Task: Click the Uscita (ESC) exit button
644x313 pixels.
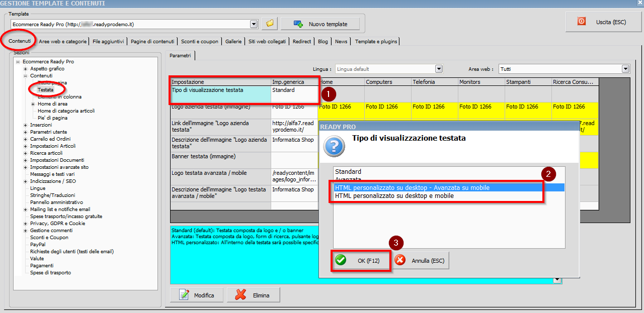Action: tap(603, 22)
